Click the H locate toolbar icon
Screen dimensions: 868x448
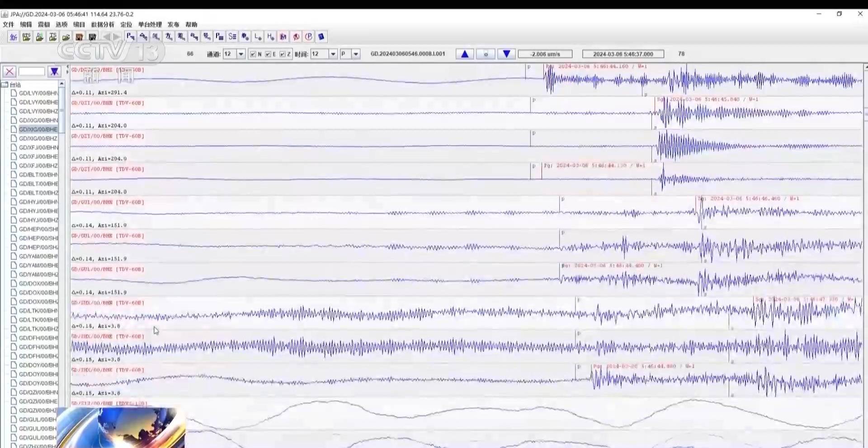tap(270, 37)
